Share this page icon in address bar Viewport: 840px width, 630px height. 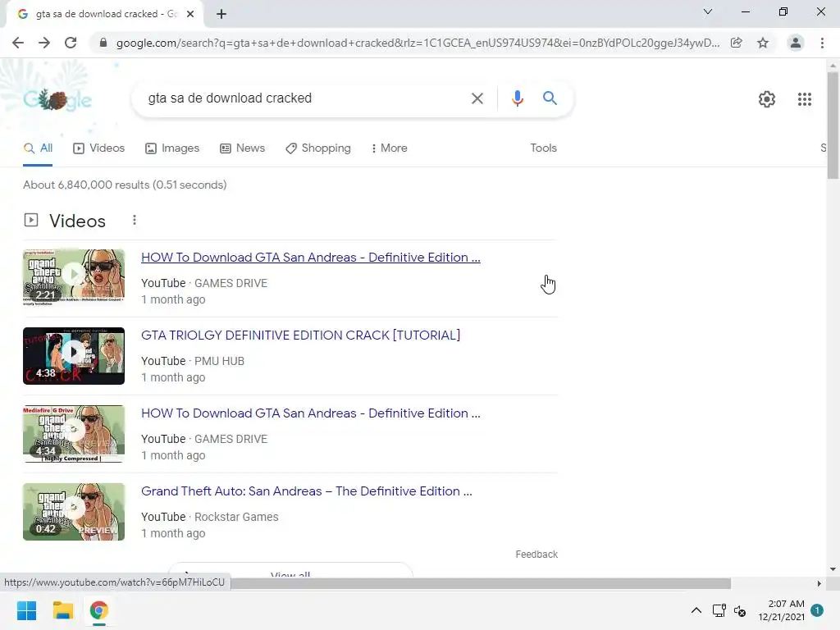[737, 43]
